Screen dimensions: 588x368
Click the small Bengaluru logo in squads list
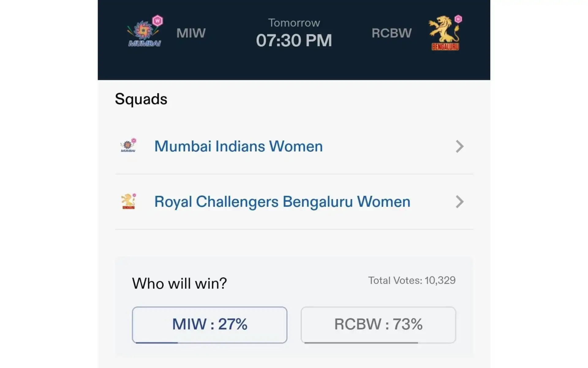129,201
